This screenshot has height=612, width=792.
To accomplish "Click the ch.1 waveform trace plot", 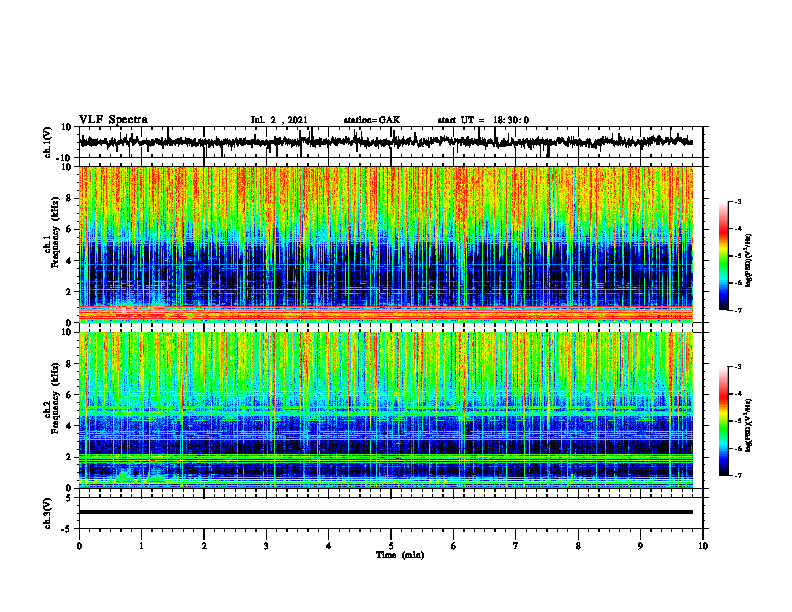I will click(x=386, y=142).
